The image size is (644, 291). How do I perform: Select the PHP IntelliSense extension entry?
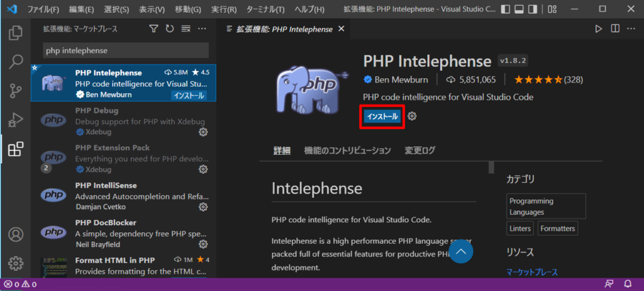coord(123,195)
